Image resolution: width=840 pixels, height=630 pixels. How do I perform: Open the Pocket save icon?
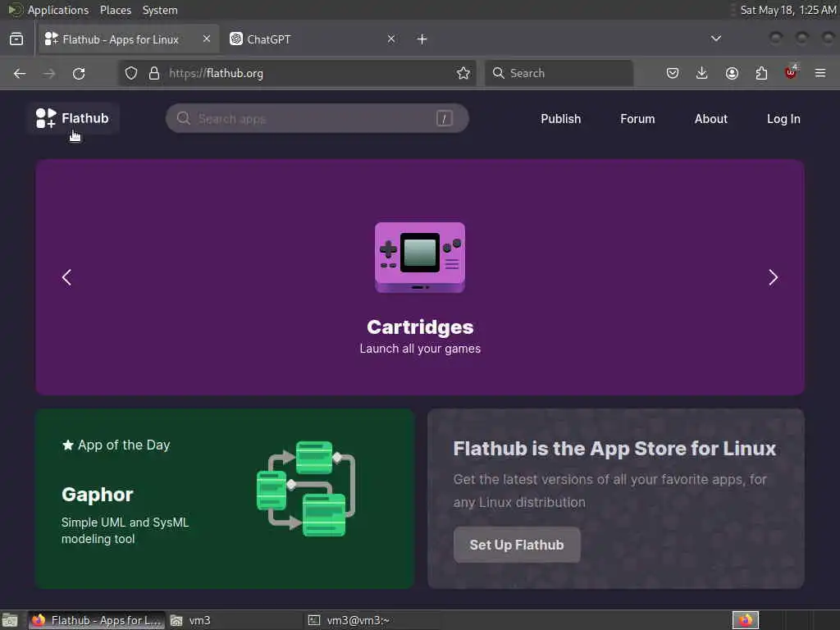point(673,73)
